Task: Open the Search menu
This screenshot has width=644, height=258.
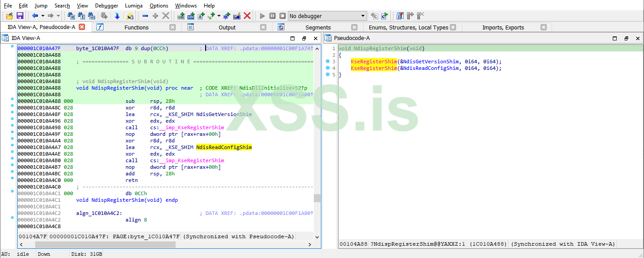Action: point(62,5)
